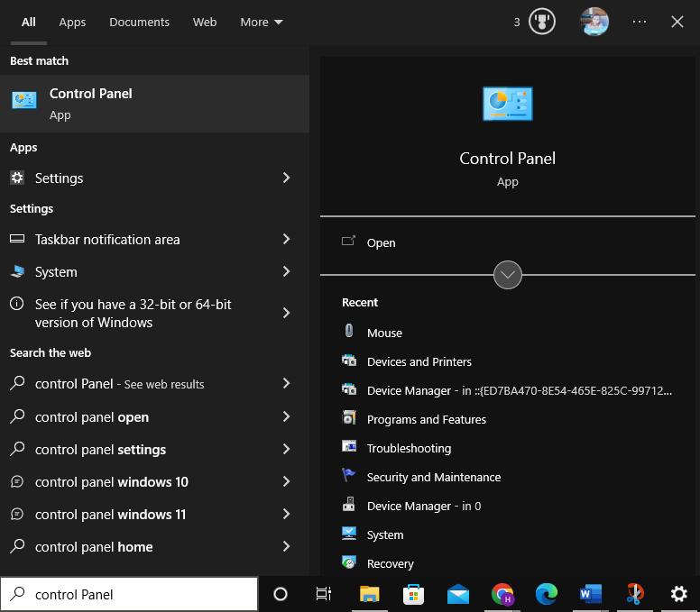
Task: Click the large Control Panel icon in preview pane
Action: (508, 104)
